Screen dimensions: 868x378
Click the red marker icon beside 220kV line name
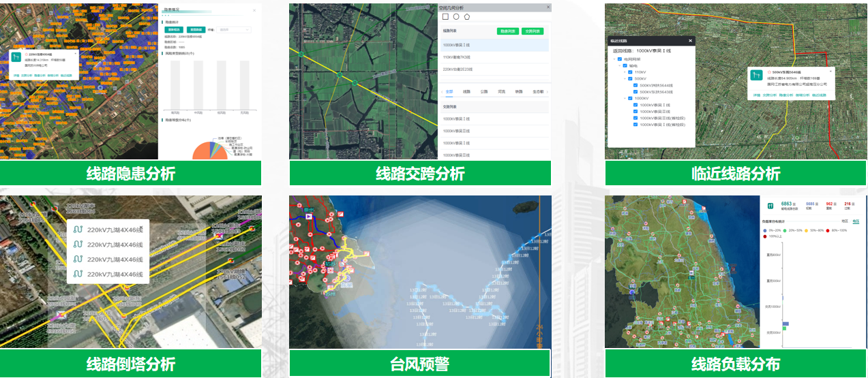pos(27,54)
